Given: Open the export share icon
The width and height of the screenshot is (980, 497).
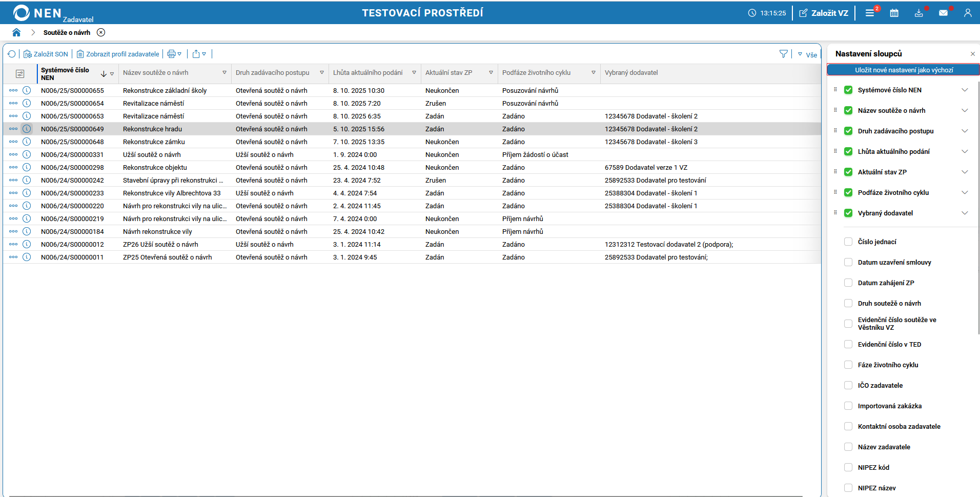Looking at the screenshot, I should (199, 54).
